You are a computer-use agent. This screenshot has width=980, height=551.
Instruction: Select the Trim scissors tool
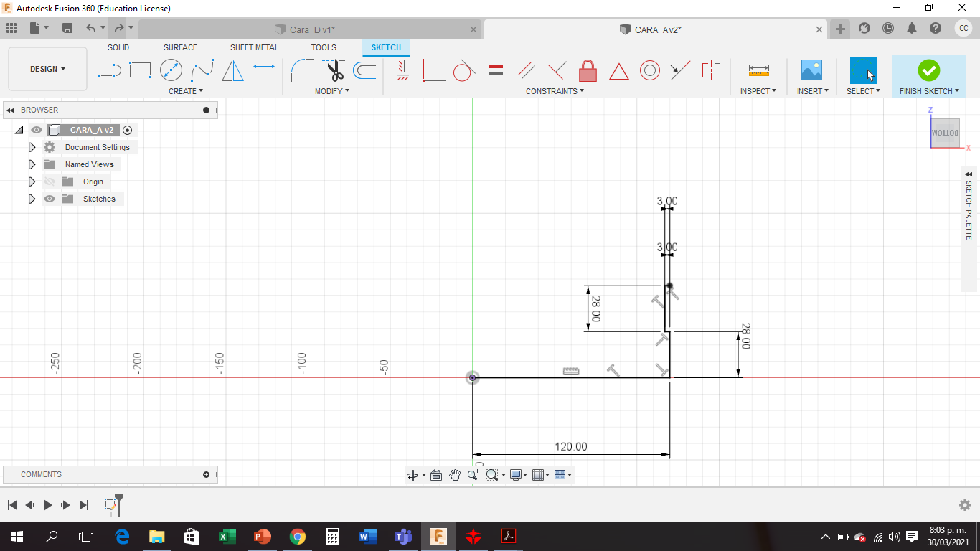334,70
